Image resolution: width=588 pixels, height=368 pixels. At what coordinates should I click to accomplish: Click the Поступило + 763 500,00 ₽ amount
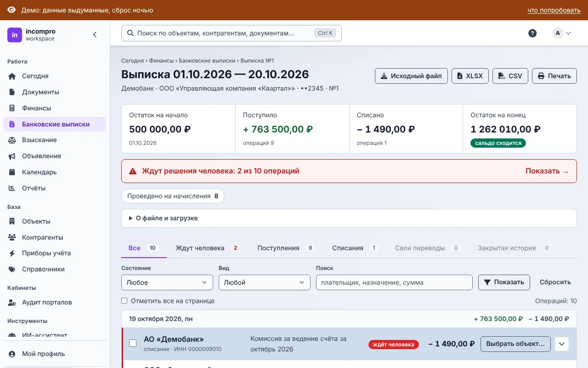pos(278,129)
